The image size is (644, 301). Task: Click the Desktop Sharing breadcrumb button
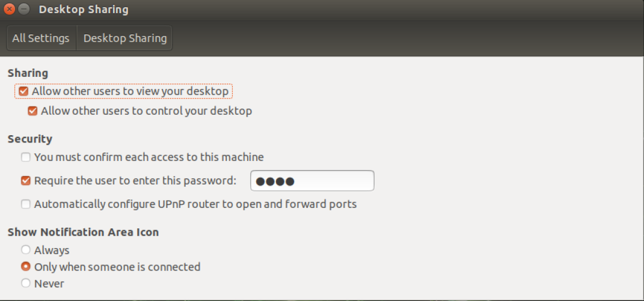pos(124,38)
